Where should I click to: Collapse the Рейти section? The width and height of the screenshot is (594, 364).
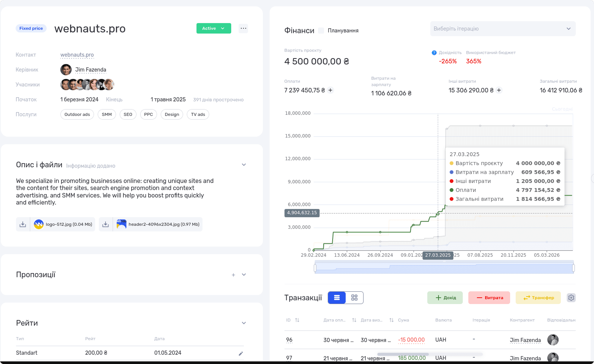click(x=244, y=323)
